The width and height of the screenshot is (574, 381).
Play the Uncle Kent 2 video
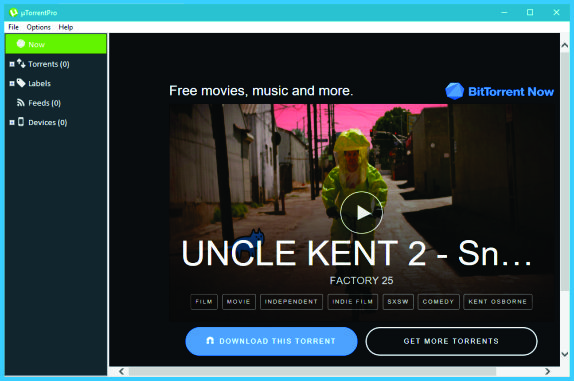click(x=362, y=212)
